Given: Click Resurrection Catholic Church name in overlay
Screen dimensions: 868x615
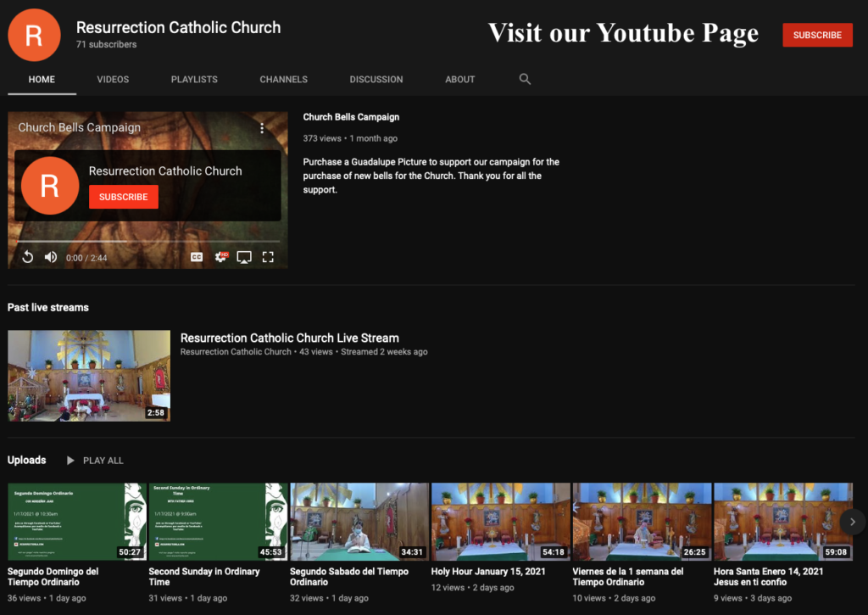Looking at the screenshot, I should pyautogui.click(x=165, y=171).
